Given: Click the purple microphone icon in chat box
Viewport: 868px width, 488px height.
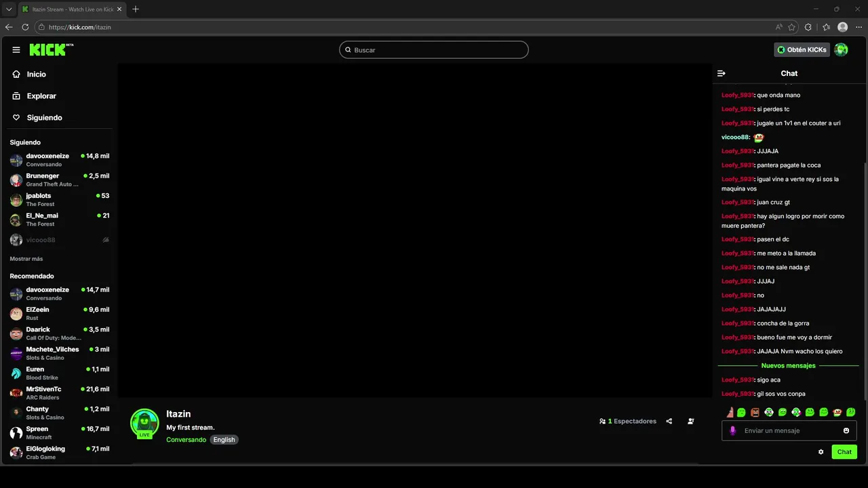Looking at the screenshot, I should point(732,431).
